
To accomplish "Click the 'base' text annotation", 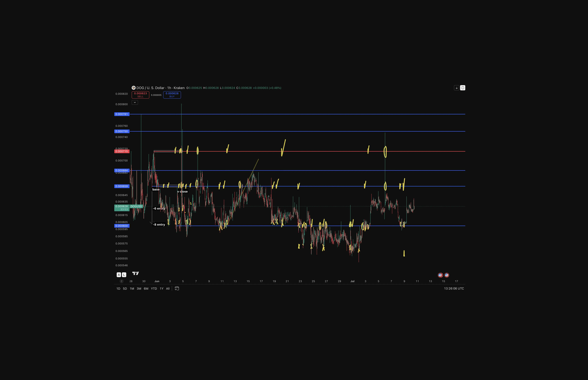I will [156, 189].
